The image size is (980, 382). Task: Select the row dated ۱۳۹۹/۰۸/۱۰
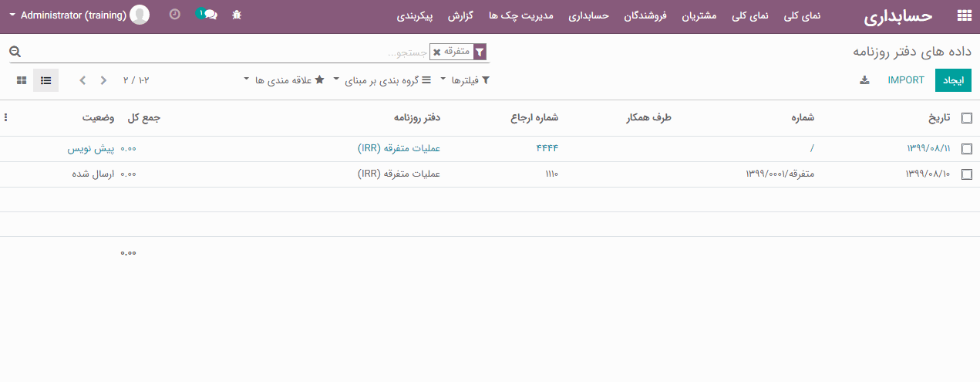click(967, 174)
